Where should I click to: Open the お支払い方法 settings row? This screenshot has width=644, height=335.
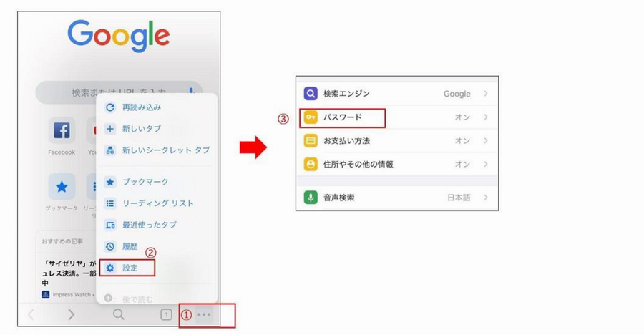tap(397, 140)
